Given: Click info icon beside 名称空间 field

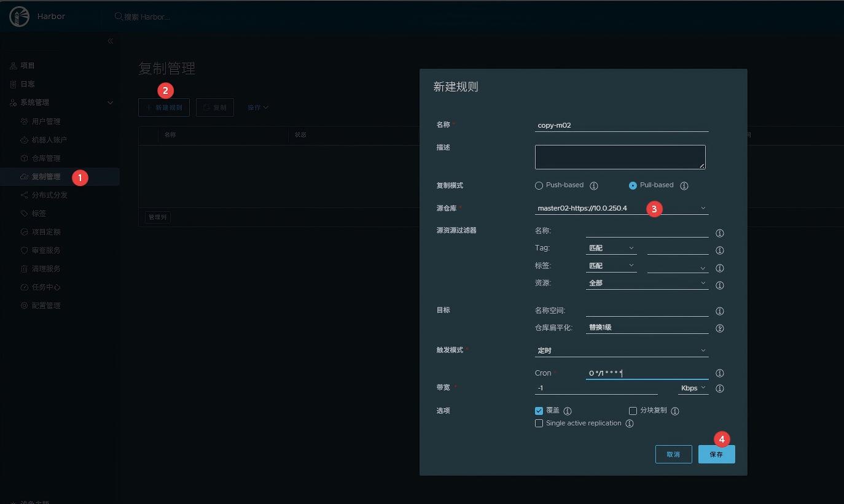Looking at the screenshot, I should pyautogui.click(x=720, y=311).
